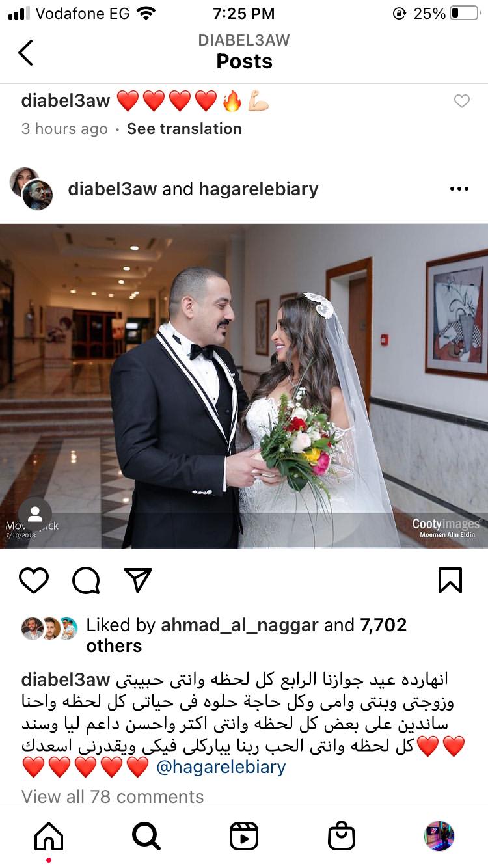
Task: Save post with bookmark icon
Action: click(450, 580)
